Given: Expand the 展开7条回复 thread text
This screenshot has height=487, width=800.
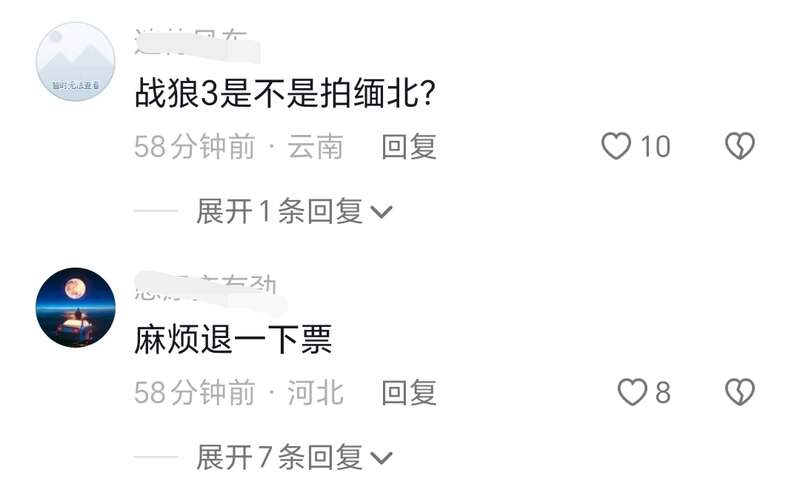Looking at the screenshot, I should pyautogui.click(x=280, y=457).
